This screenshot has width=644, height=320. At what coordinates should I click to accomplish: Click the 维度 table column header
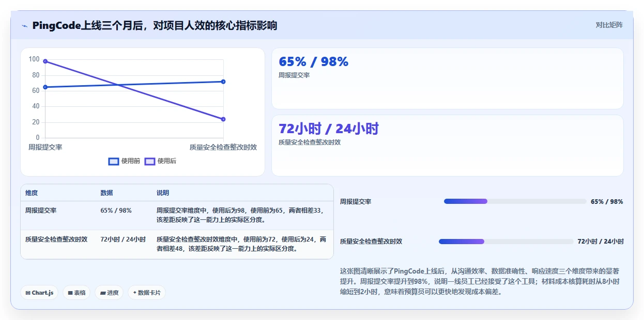point(32,193)
